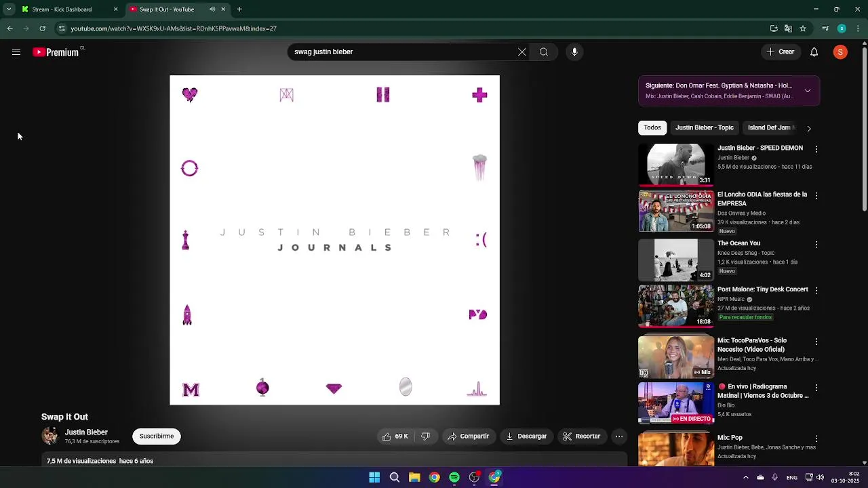
Task: Open options menu for Mix: Pop
Action: [816, 439]
